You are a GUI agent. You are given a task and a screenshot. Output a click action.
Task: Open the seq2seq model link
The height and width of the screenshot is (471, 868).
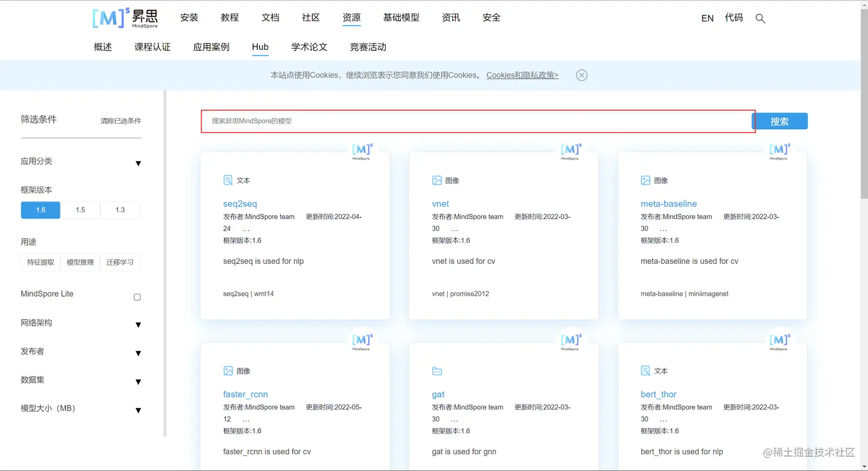(x=240, y=204)
